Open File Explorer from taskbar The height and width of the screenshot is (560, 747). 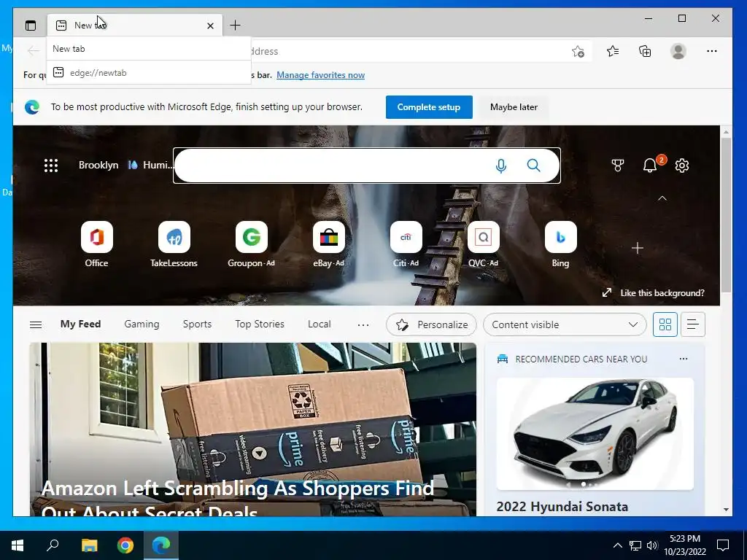[x=89, y=545]
